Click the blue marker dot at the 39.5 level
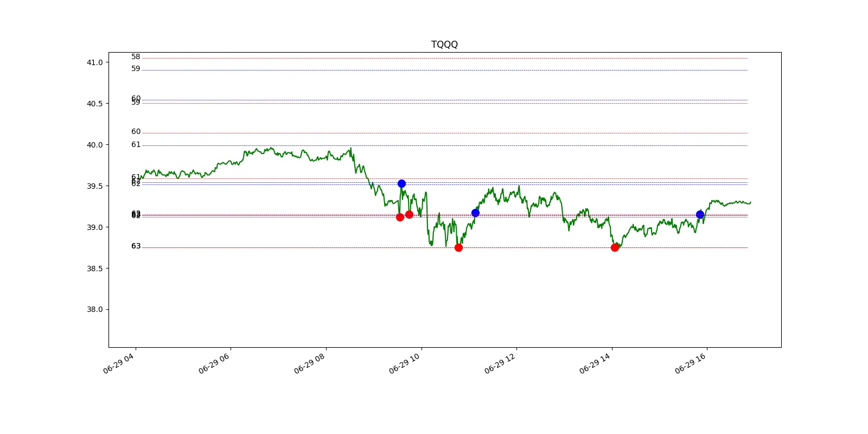868x434 pixels. [x=401, y=183]
